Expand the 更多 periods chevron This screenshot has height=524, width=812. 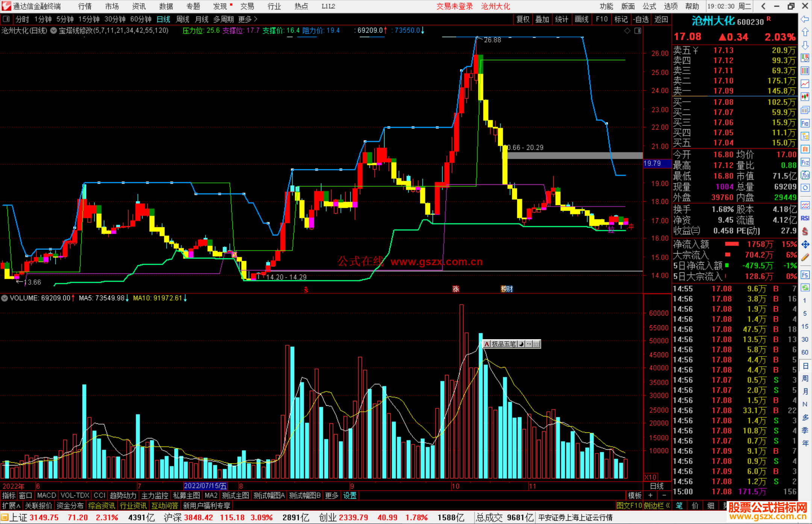[256, 19]
